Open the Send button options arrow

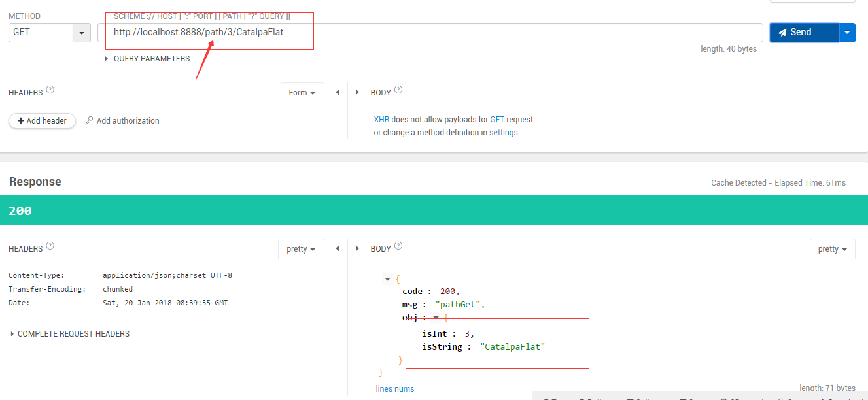pyautogui.click(x=847, y=32)
